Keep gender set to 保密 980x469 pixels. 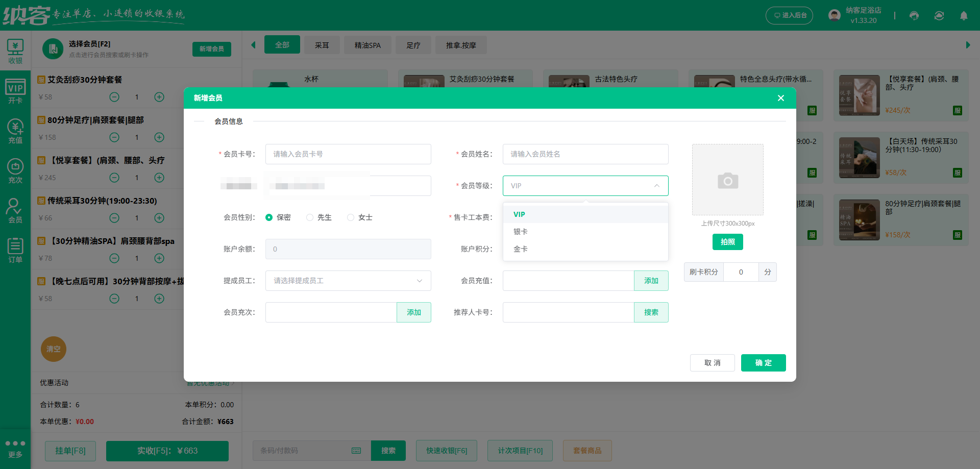tap(269, 217)
